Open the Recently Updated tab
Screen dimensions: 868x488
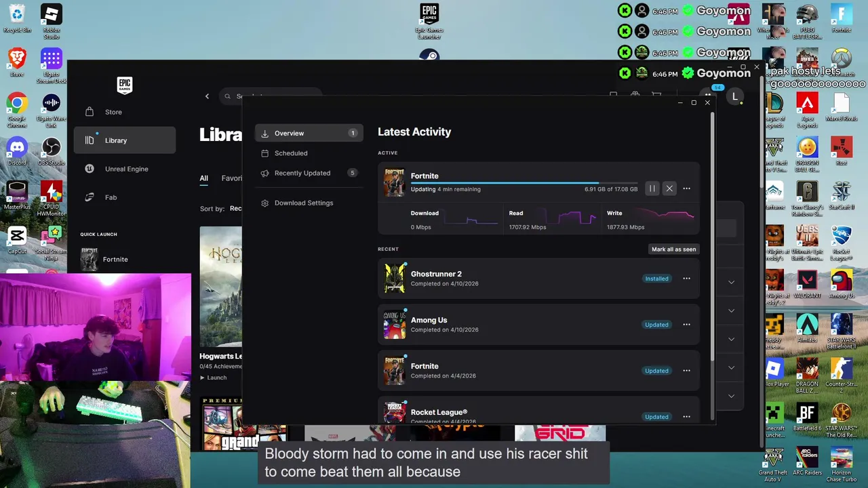tap(309, 173)
